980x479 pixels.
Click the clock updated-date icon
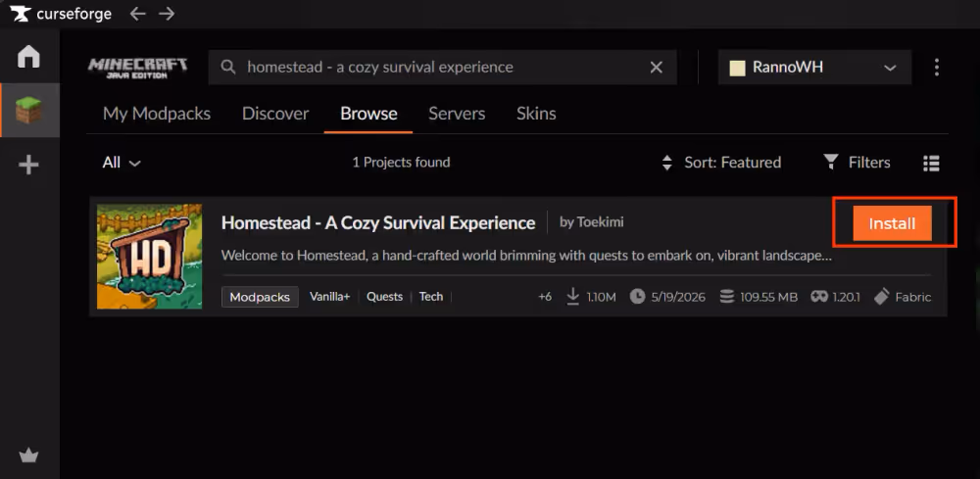click(x=637, y=297)
